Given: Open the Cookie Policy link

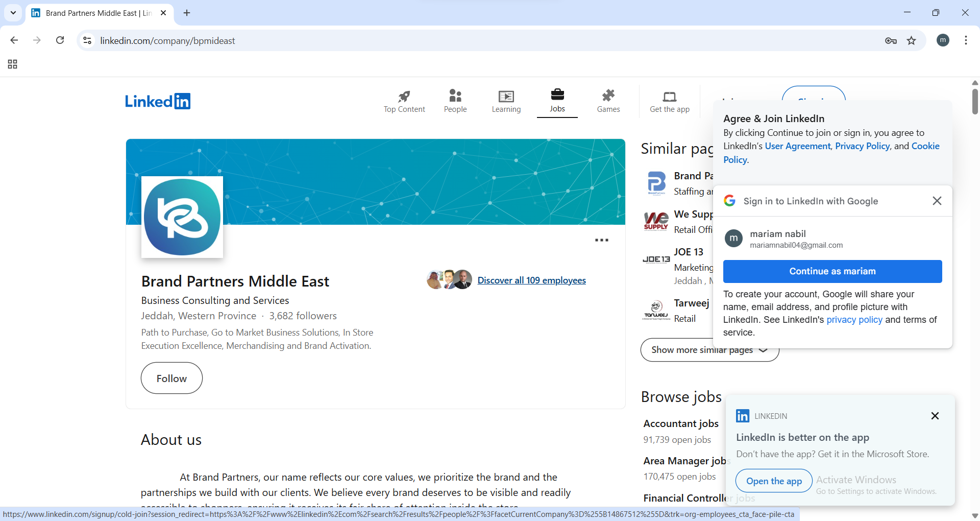Looking at the screenshot, I should [925, 146].
